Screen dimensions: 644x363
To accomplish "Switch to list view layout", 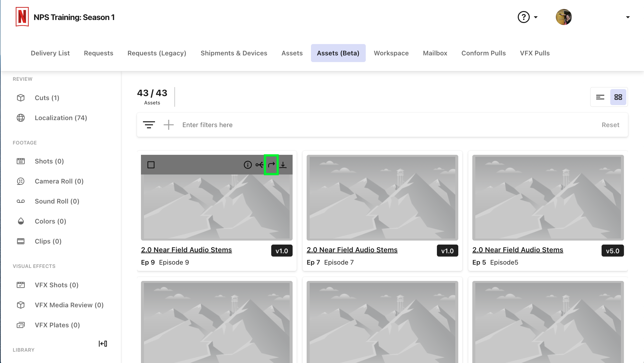I will [x=600, y=97].
